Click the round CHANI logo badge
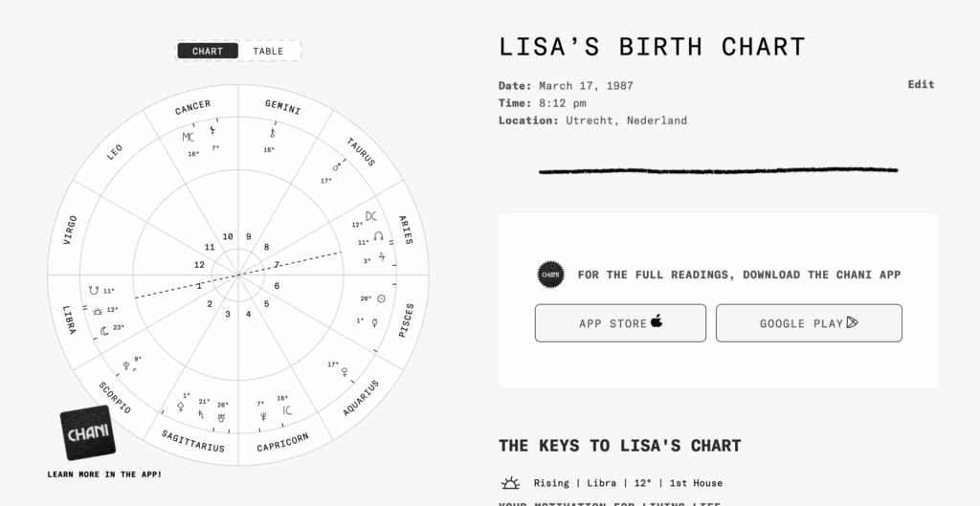The width and height of the screenshot is (980, 506). coord(549,275)
